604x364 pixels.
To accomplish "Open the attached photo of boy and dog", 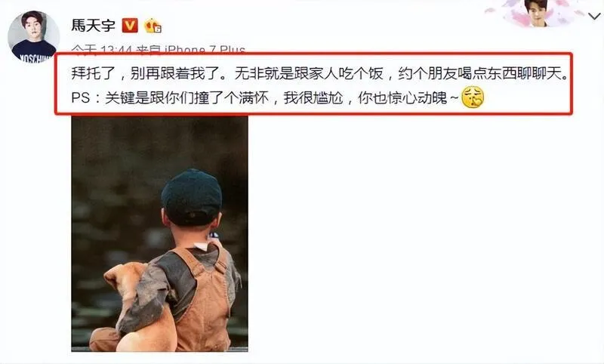I will (x=159, y=234).
